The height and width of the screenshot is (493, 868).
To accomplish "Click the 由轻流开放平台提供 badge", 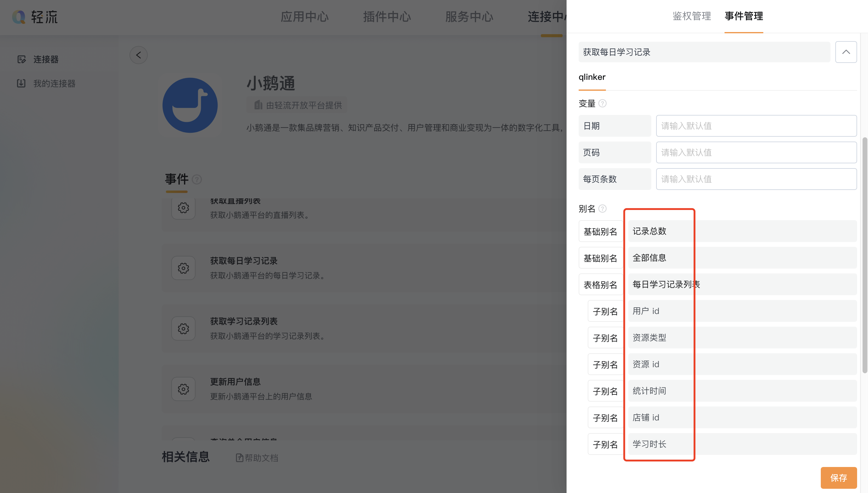I will coord(297,105).
